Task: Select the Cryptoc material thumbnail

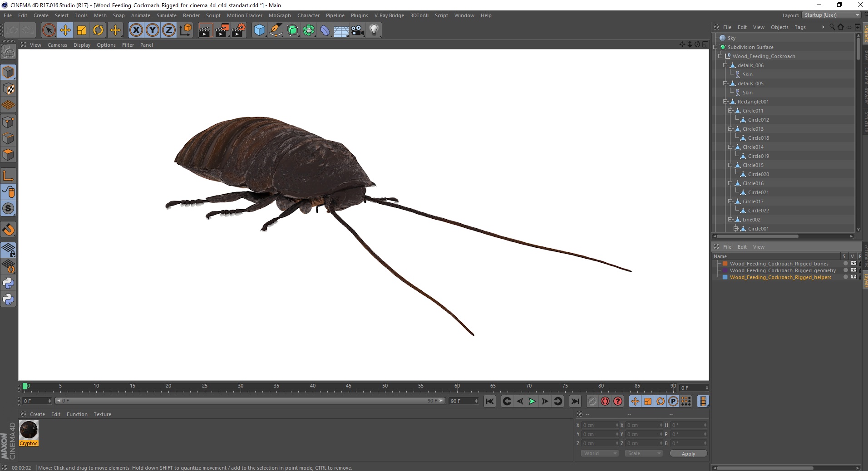Action: click(29, 430)
